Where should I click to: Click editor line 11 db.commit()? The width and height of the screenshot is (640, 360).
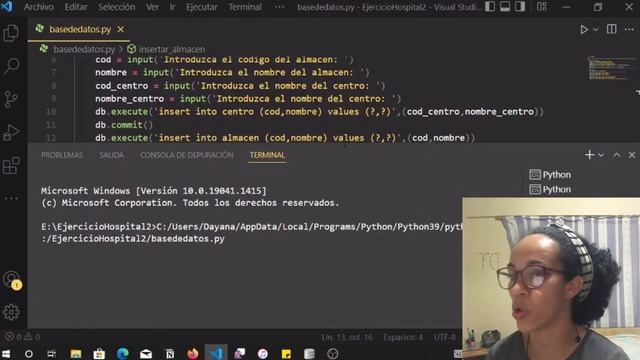coord(124,125)
